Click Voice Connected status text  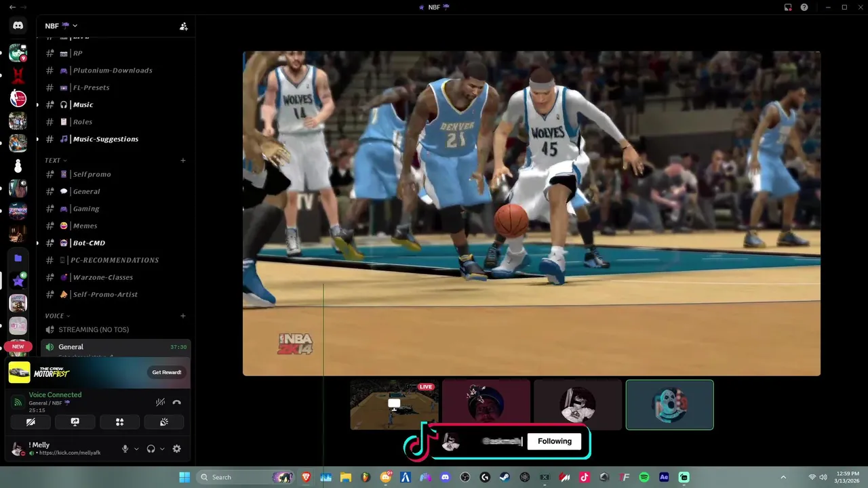55,394
